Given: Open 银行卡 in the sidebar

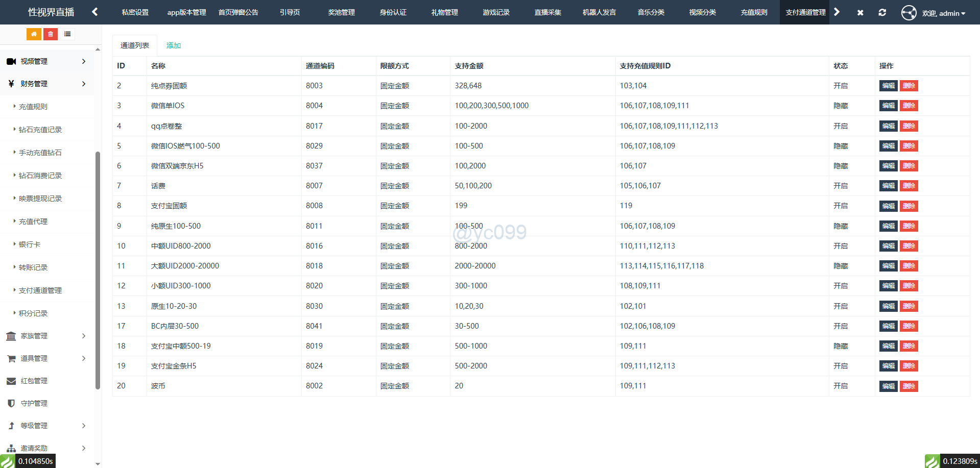Looking at the screenshot, I should coord(30,244).
